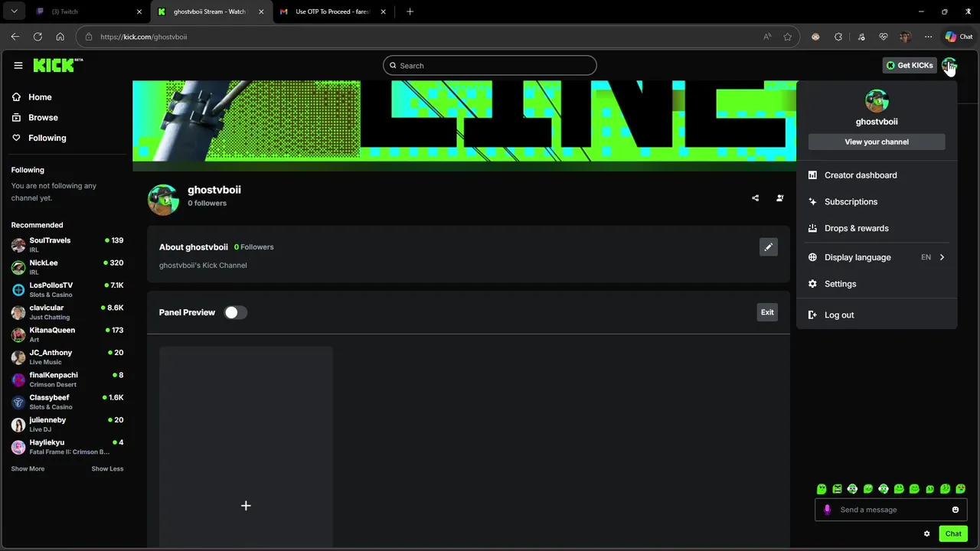980x551 pixels.
Task: Open browser three-dot settings menu
Action: pyautogui.click(x=928, y=37)
